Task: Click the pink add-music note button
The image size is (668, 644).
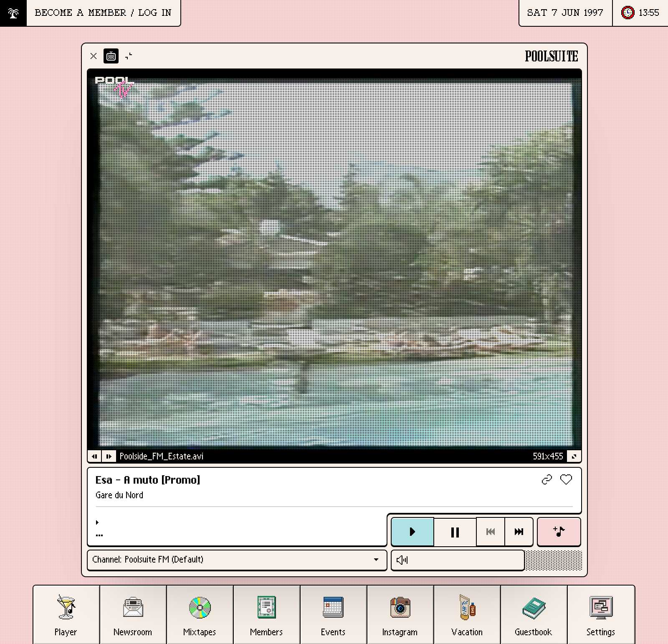Action: 559,532
